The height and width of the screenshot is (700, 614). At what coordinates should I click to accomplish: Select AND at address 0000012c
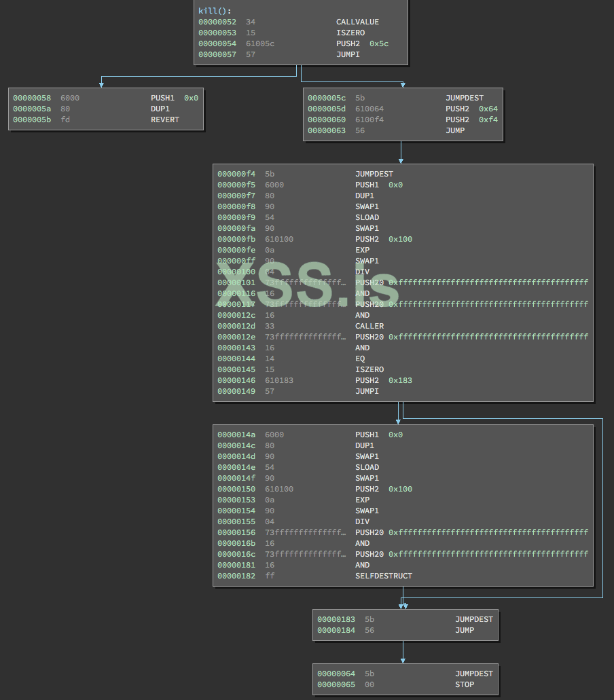[362, 315]
